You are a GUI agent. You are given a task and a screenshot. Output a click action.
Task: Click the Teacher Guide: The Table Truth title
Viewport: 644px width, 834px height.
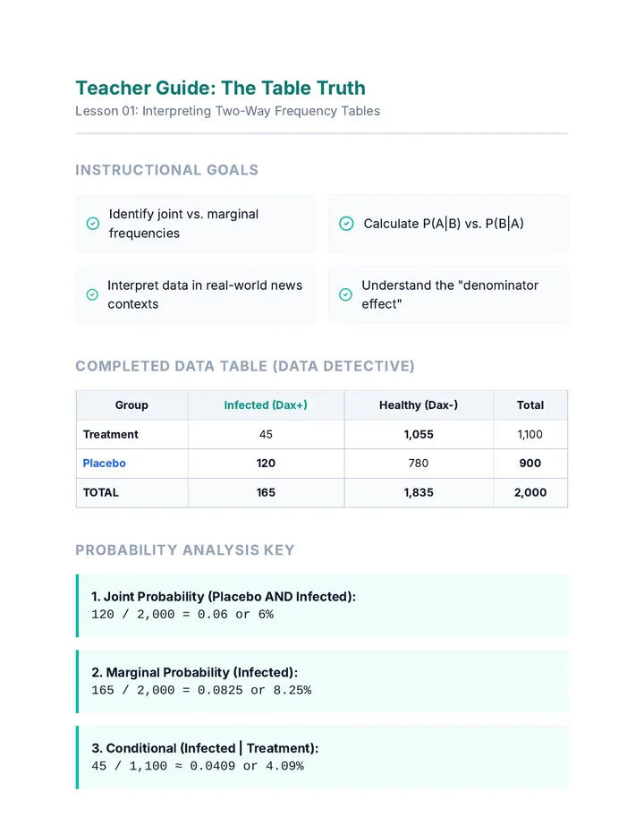click(221, 88)
